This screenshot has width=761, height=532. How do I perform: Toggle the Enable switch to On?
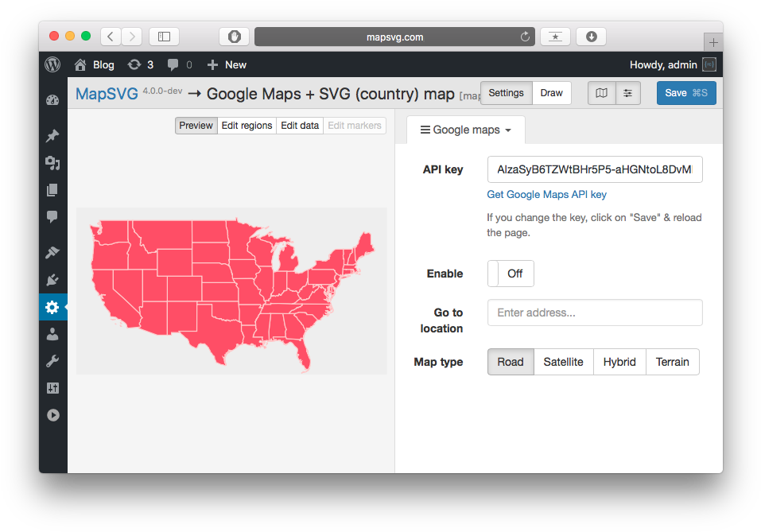click(511, 274)
